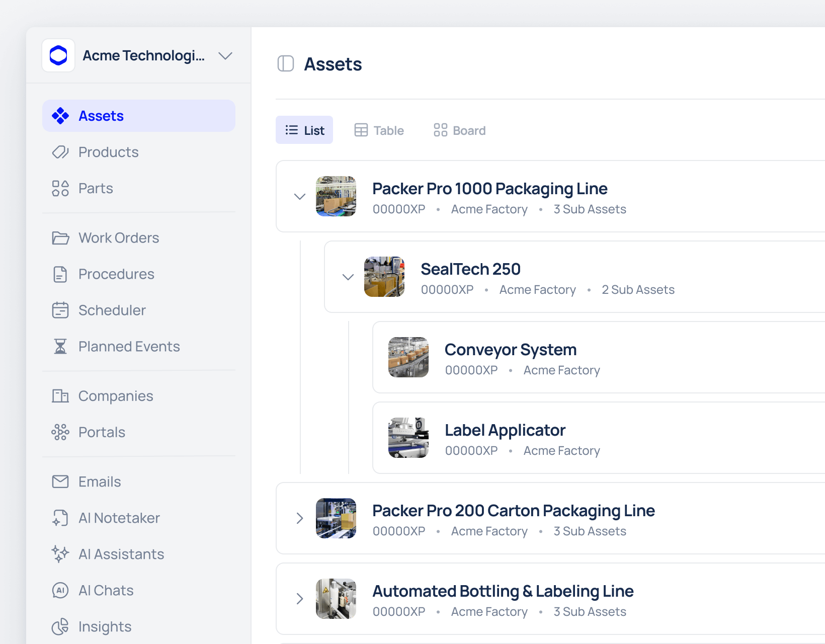
Task: Click the Planned Events hourglass icon
Action: (x=60, y=346)
